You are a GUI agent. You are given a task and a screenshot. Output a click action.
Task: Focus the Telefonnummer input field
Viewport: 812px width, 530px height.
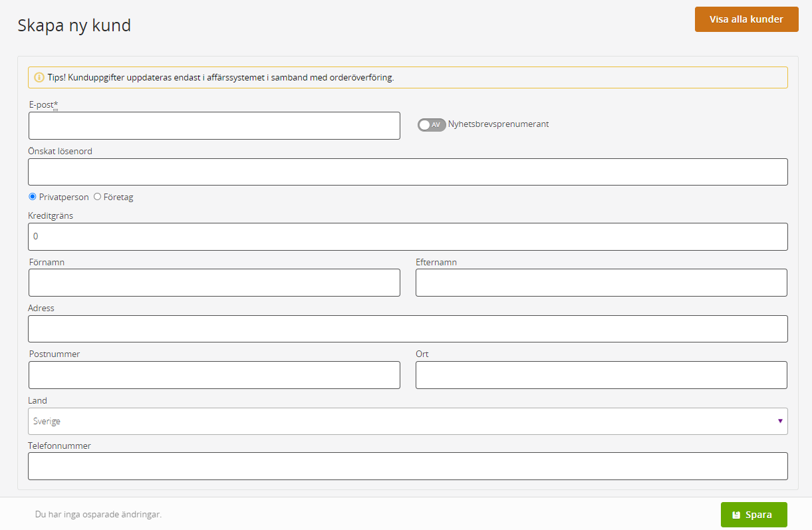coord(408,466)
